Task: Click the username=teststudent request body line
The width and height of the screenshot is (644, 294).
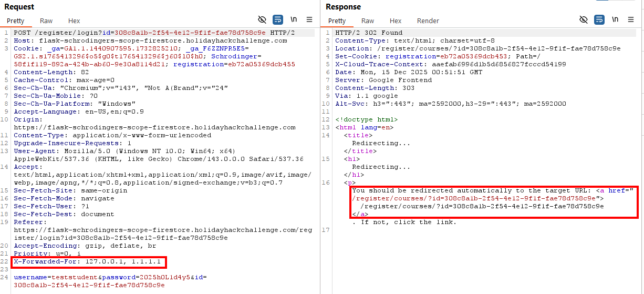Action: pos(105,277)
